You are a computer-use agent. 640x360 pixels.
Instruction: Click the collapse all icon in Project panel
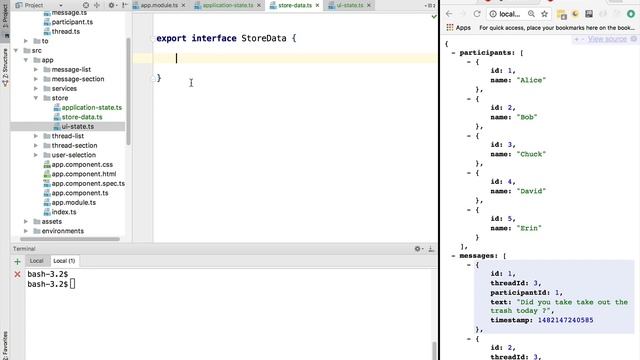coord(97,5)
